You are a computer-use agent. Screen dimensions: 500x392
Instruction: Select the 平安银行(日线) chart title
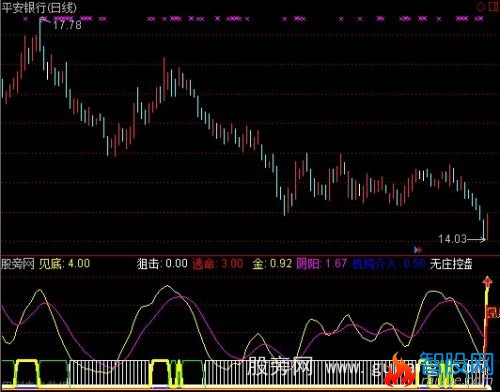click(39, 8)
